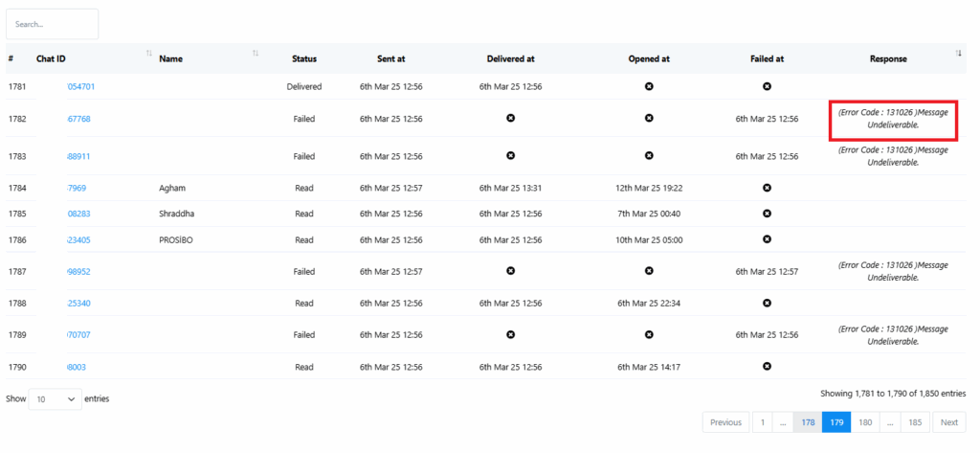Click sort arrows on Chat ID column
Viewport: 980px width, 453px height.
(148, 54)
